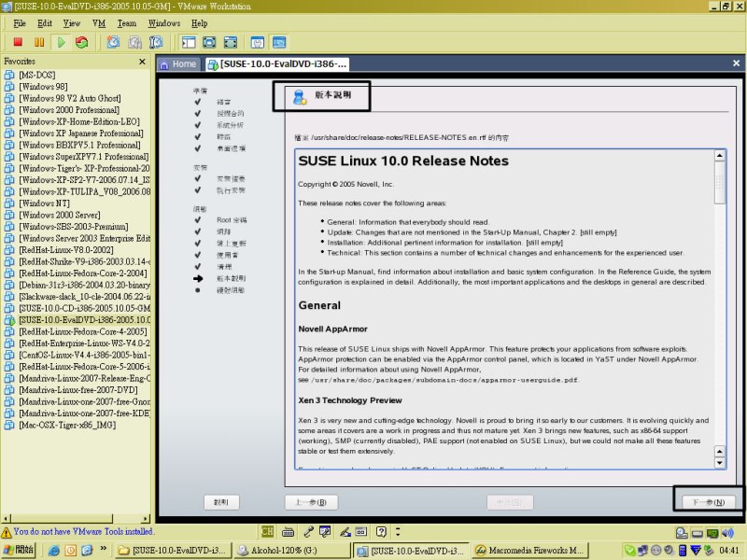This screenshot has height=560, width=747.
Task: Click the help question mark on the language bar
Action: 381,531
